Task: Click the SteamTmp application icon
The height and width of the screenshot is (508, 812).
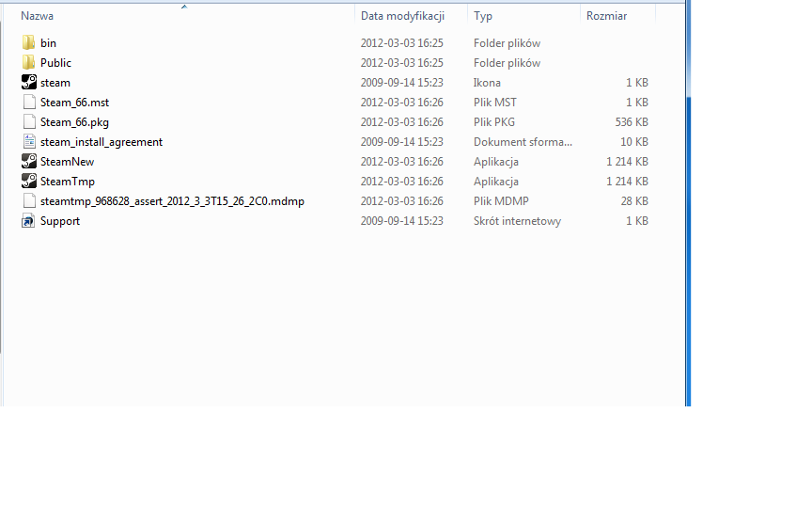Action: tap(28, 181)
